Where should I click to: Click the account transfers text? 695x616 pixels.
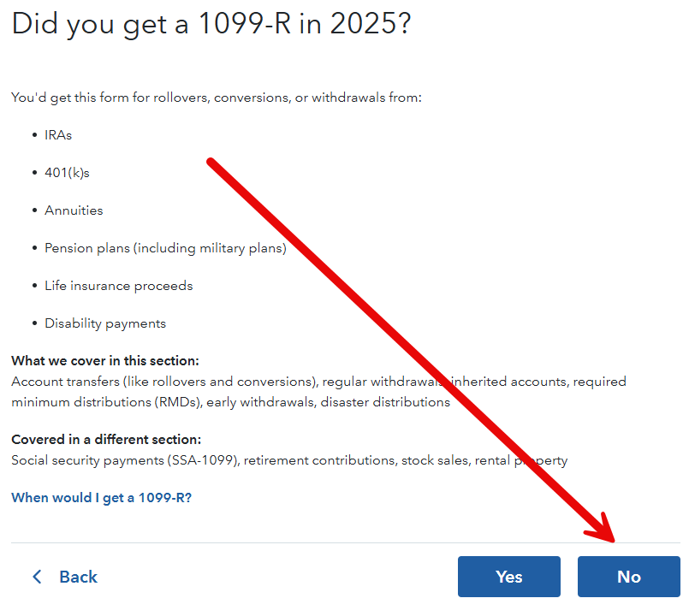tap(66, 381)
